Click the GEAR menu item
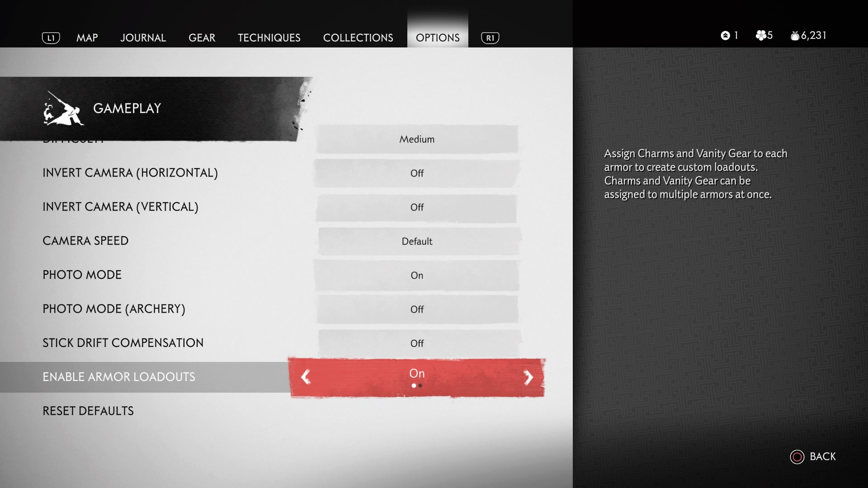Viewport: 868px width, 488px height. 203,38
